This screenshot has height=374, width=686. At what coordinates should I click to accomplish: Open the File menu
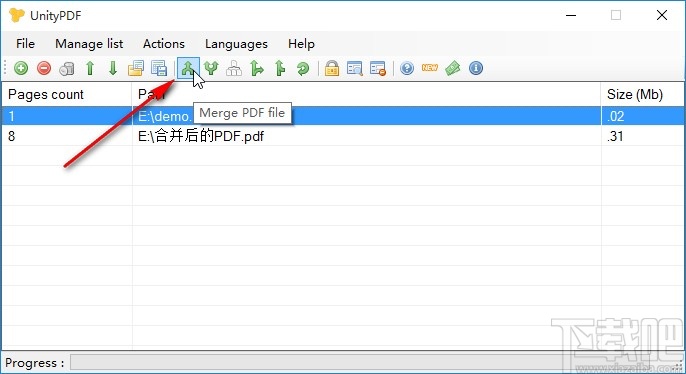coord(25,44)
